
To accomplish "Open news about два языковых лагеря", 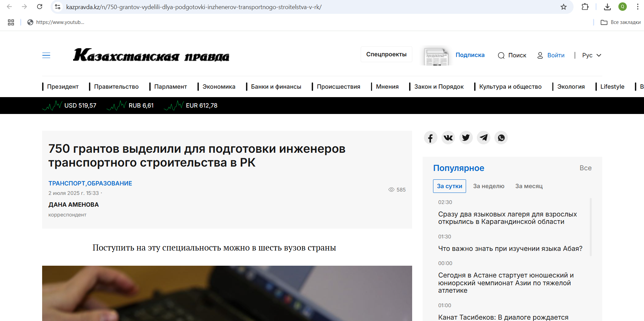I will coord(508,218).
